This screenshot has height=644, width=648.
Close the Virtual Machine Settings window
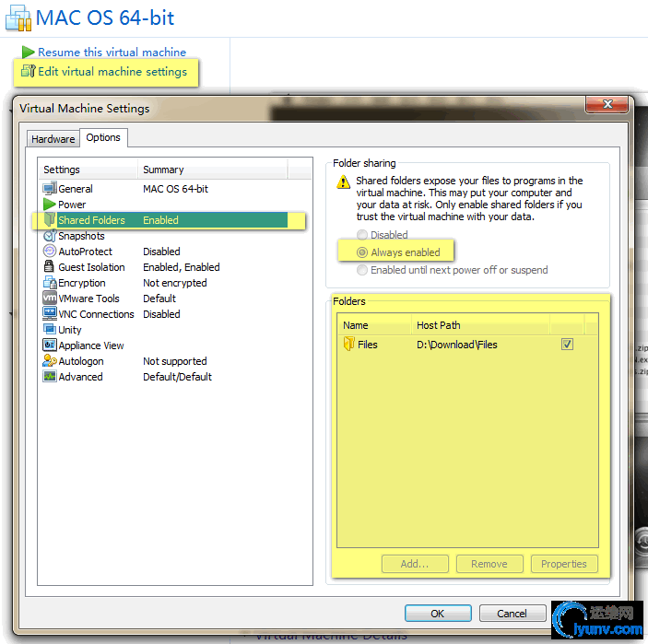coord(607,104)
